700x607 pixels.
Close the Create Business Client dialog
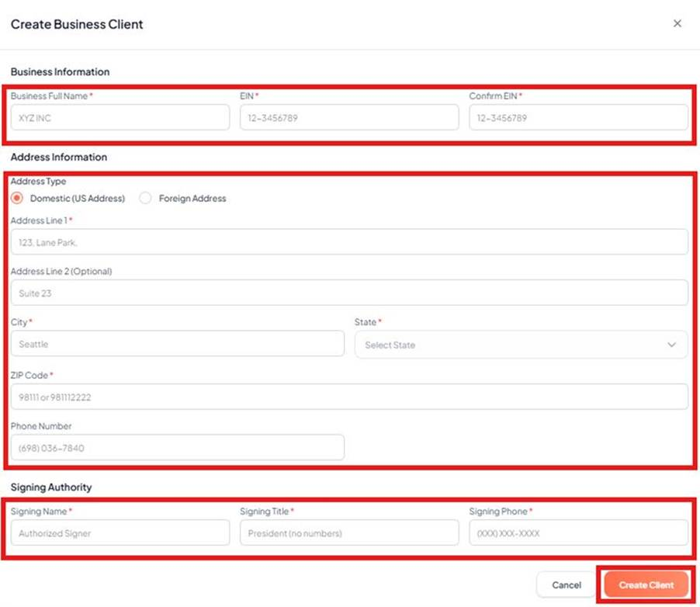tap(677, 24)
